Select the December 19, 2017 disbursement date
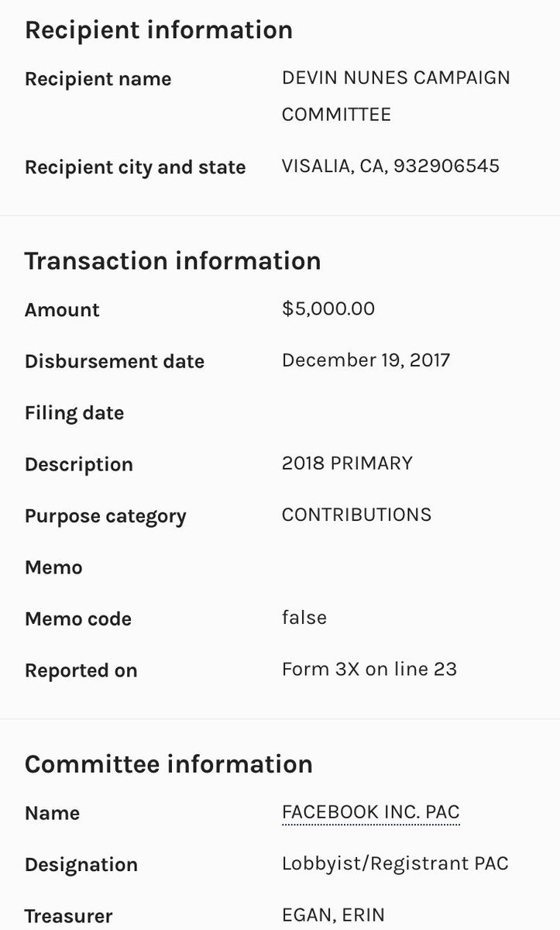This screenshot has width=560, height=930. pyautogui.click(x=366, y=360)
